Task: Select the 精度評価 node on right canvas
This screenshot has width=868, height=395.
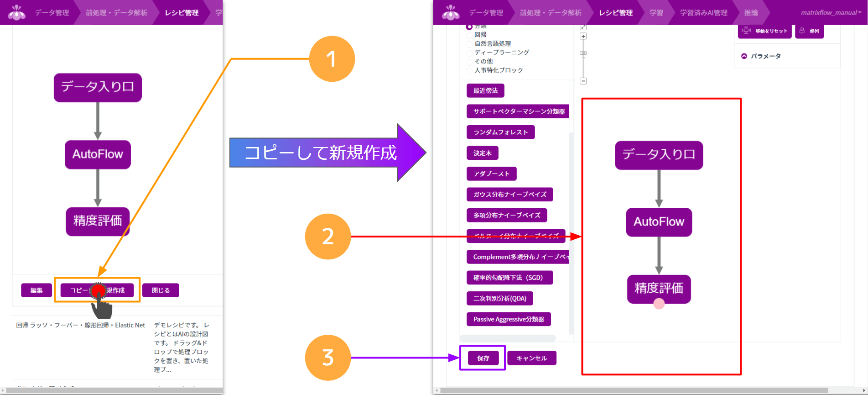Action: coord(659,289)
